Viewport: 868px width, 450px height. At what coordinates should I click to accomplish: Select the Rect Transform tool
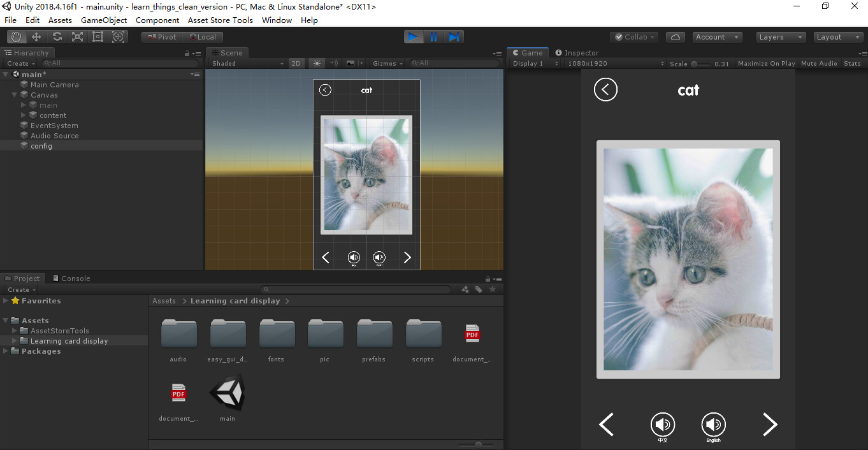[x=98, y=37]
